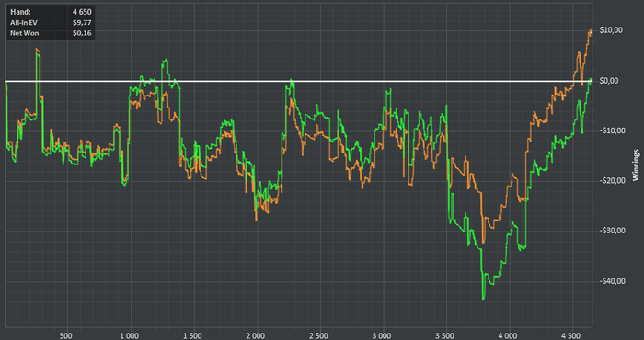
Task: Click the 500 x-axis label
Action: [65, 335]
